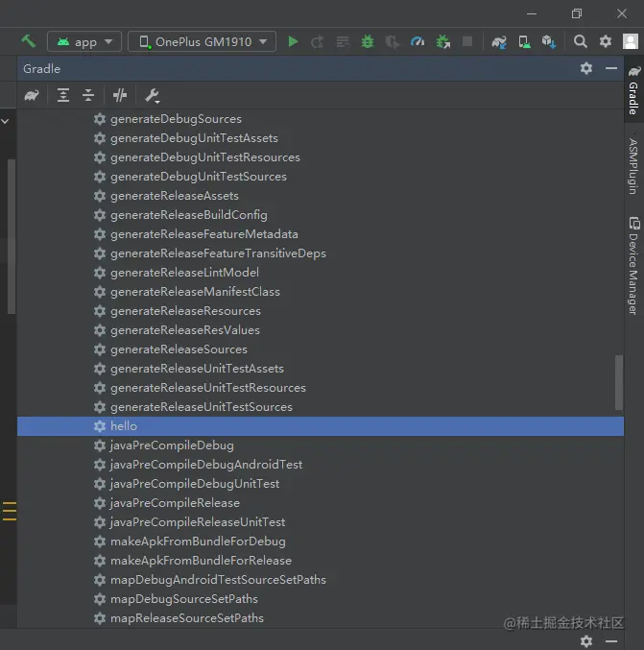Collapse chevron at left editor edge
644x650 pixels.
[6, 121]
